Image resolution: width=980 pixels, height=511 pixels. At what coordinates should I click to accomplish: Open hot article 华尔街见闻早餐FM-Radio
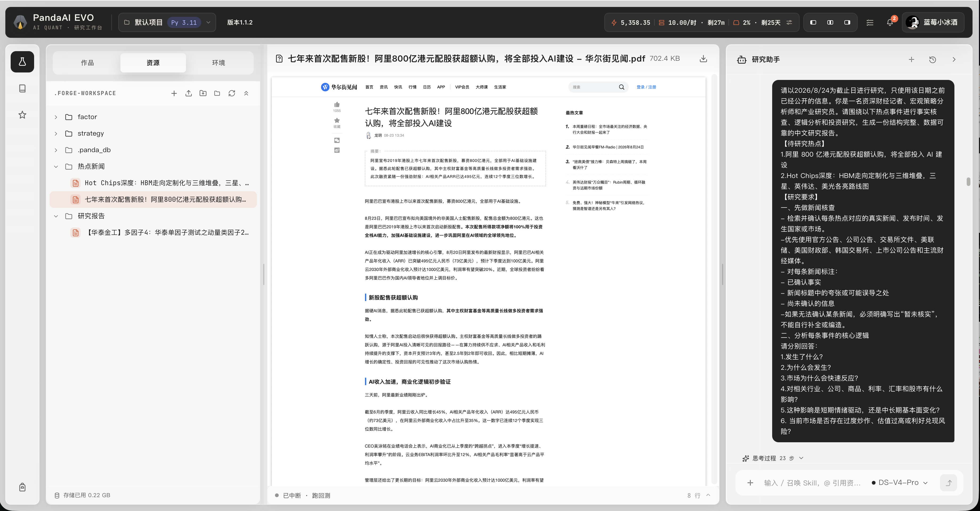tap(608, 147)
